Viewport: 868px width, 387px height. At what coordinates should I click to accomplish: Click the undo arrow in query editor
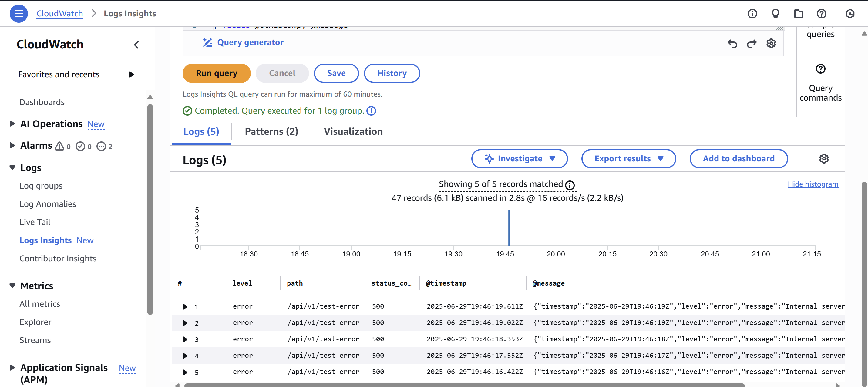tap(732, 43)
